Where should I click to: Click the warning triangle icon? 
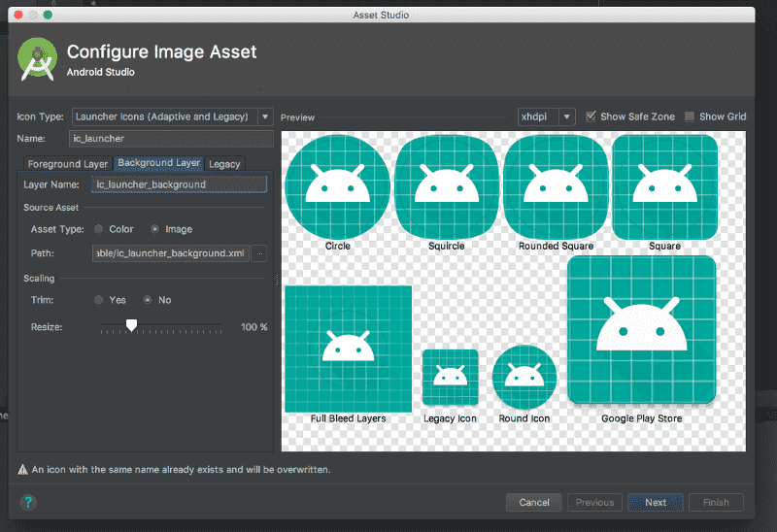click(22, 470)
